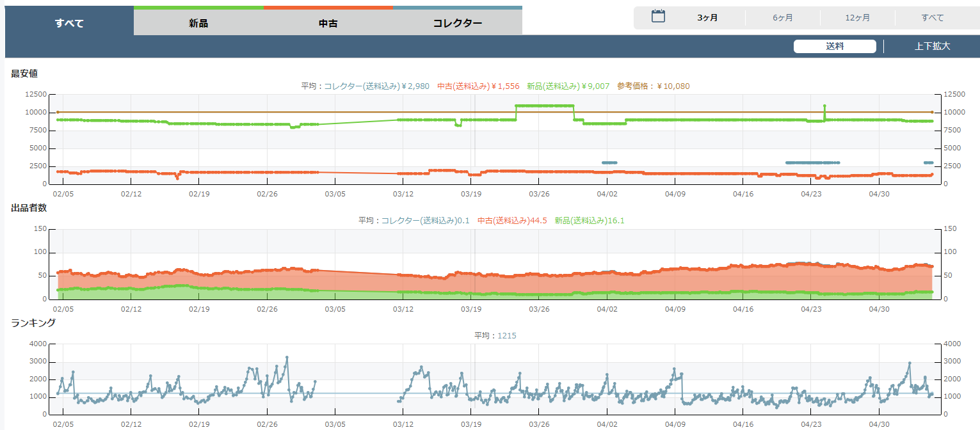Select the コレクター tab

click(457, 24)
